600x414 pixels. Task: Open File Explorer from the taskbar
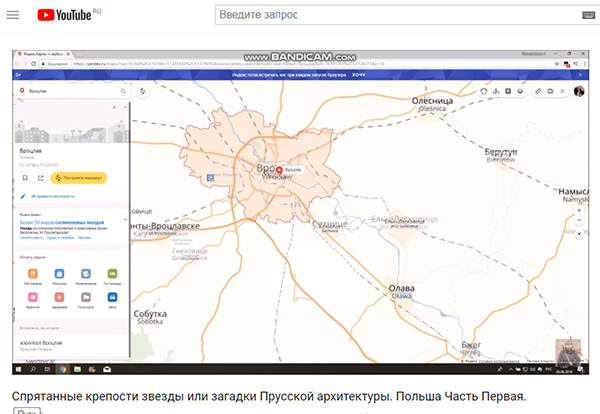[x=77, y=369]
